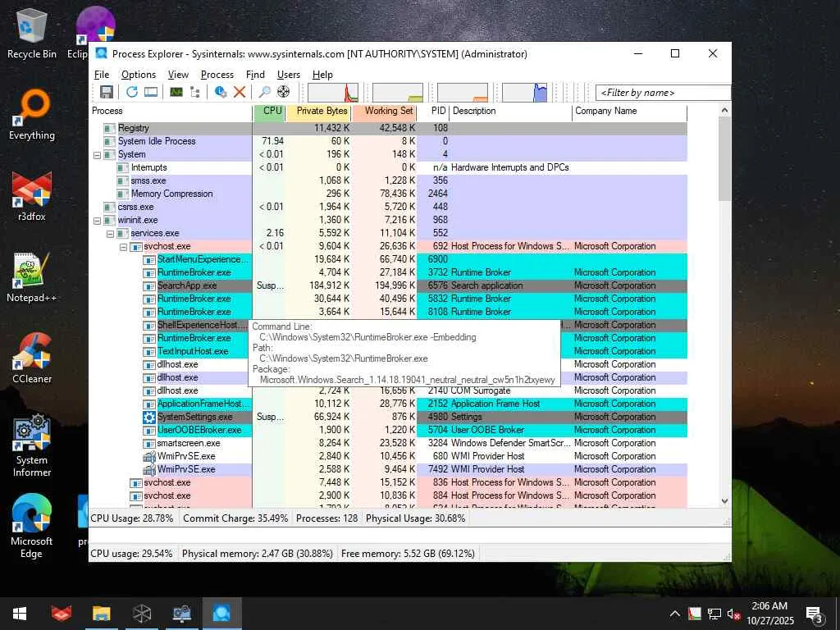Click the process list vertical scrollbar thumb

point(724,159)
